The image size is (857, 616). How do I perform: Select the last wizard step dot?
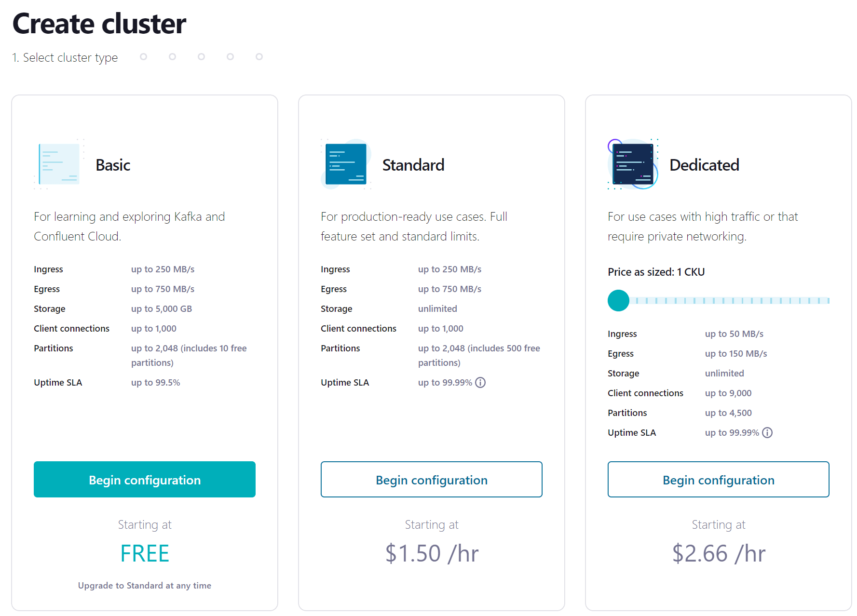(x=259, y=57)
